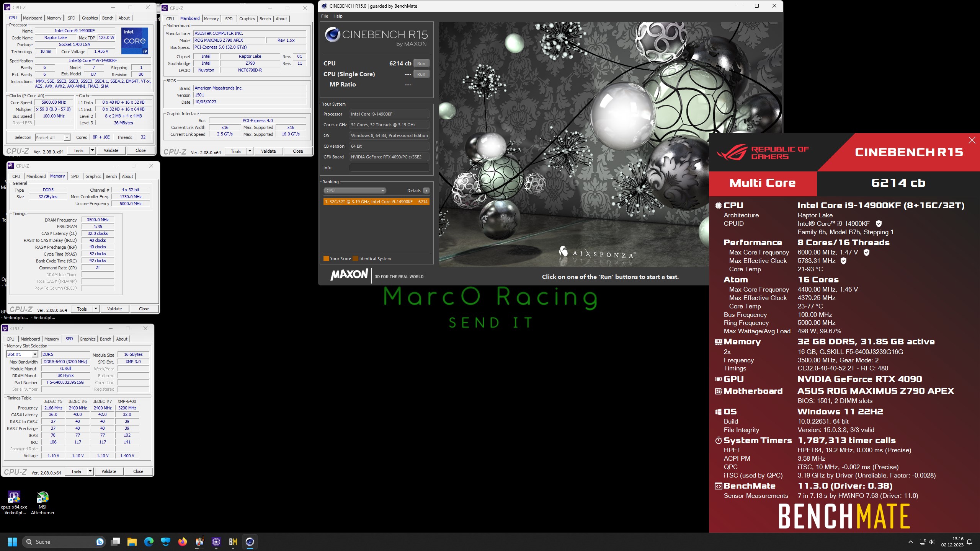The height and width of the screenshot is (551, 980).
Task: Show hidden system tray icons
Action: (x=911, y=542)
